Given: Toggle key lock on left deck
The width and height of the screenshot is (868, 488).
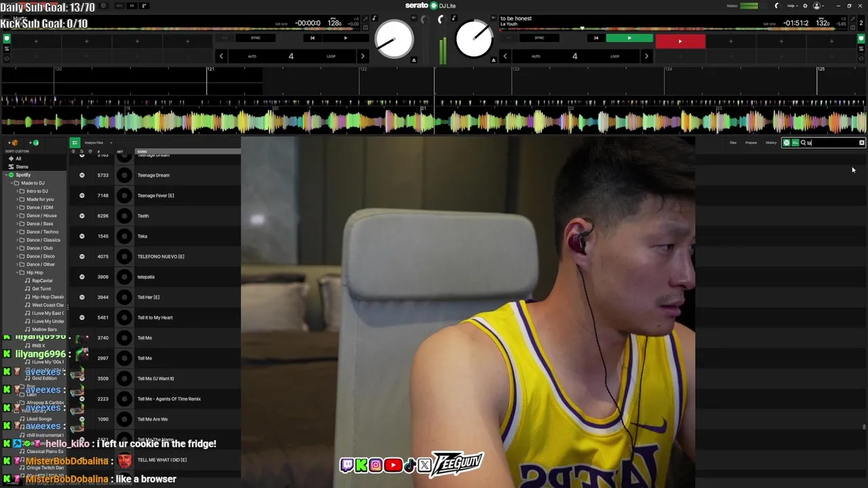Looking at the screenshot, I should 374,18.
